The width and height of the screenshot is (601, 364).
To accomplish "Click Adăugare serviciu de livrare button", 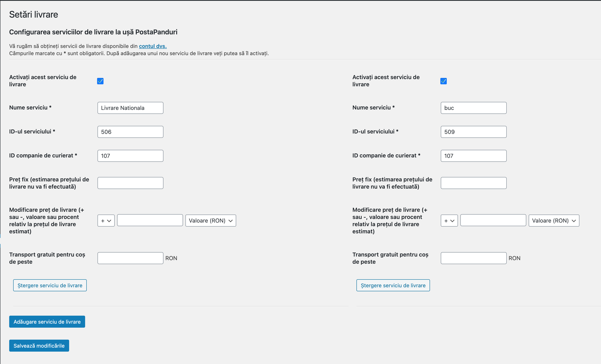I will [47, 322].
